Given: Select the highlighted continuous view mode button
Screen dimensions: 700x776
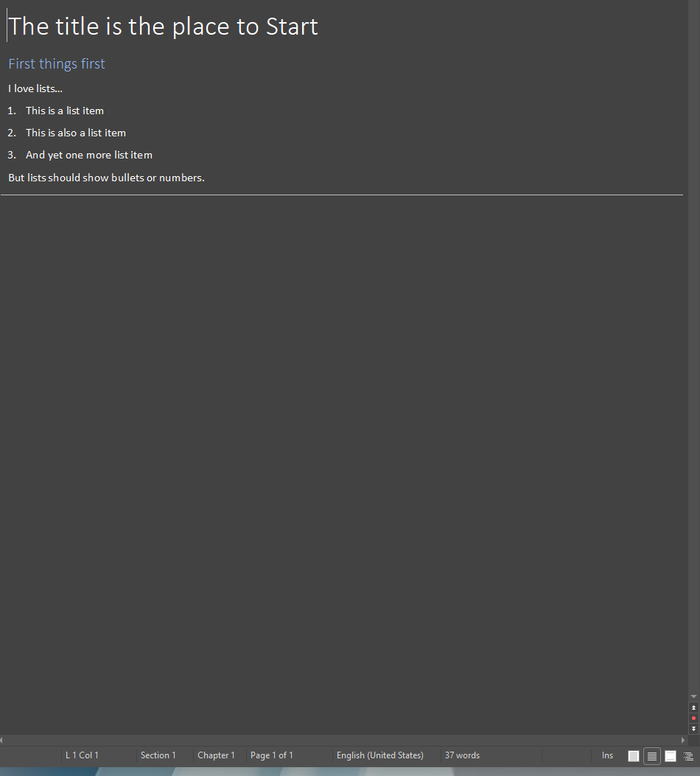Looking at the screenshot, I should 652,756.
